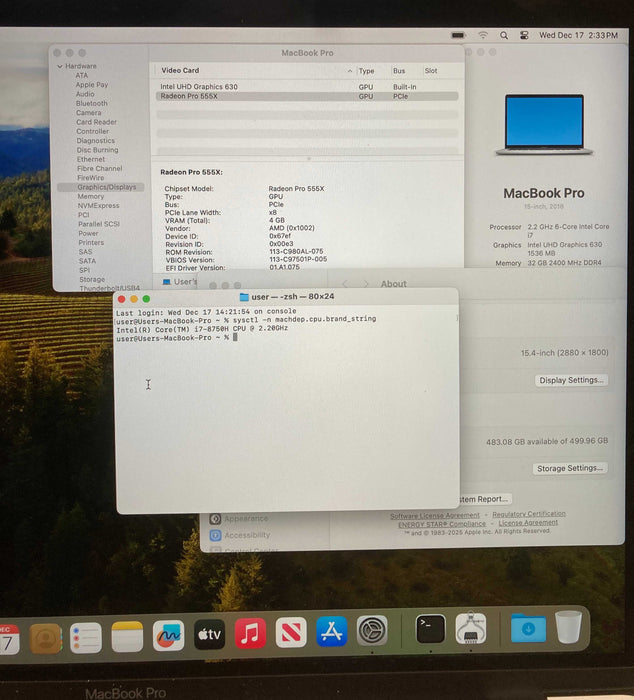Open the License Agreement link
Screen dimensions: 634x700
(528, 523)
